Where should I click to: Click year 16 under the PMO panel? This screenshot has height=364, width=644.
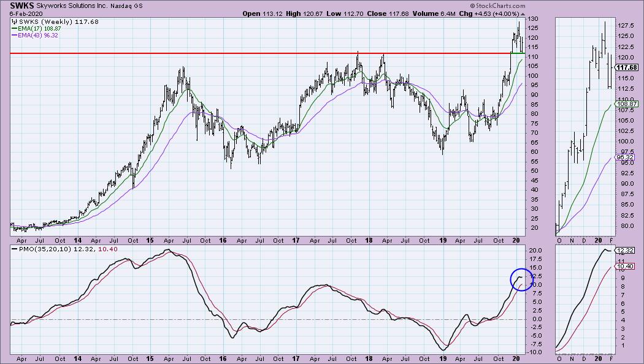click(223, 358)
